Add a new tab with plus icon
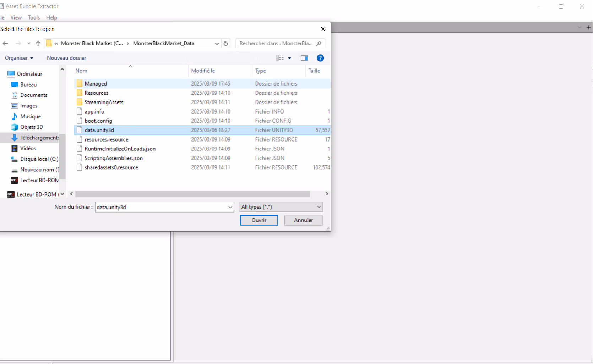 click(x=588, y=27)
